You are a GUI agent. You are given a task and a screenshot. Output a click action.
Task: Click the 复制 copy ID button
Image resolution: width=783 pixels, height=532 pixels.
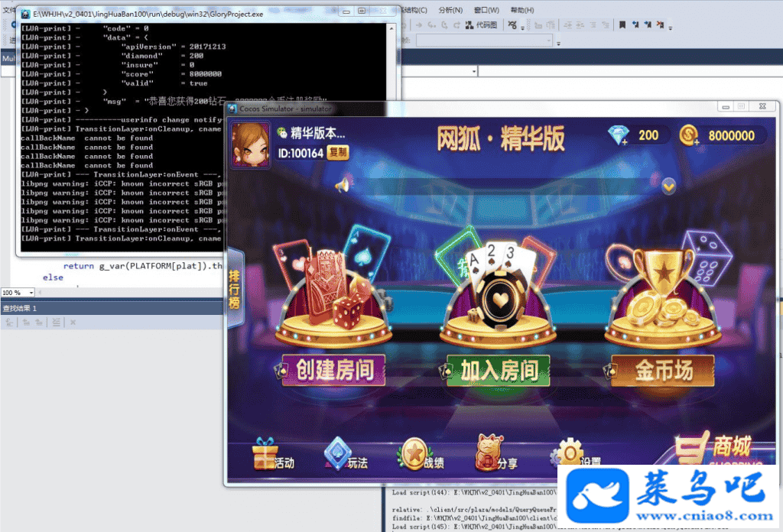[337, 153]
